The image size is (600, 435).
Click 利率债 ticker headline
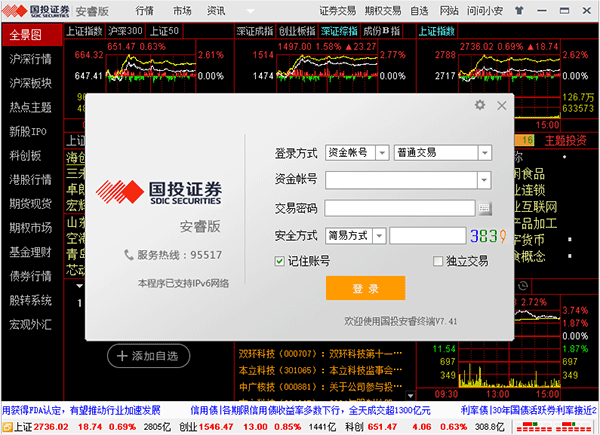(x=529, y=411)
